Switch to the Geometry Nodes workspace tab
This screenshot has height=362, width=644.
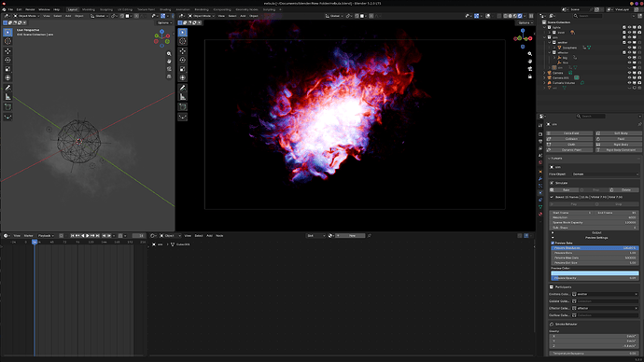246,9
